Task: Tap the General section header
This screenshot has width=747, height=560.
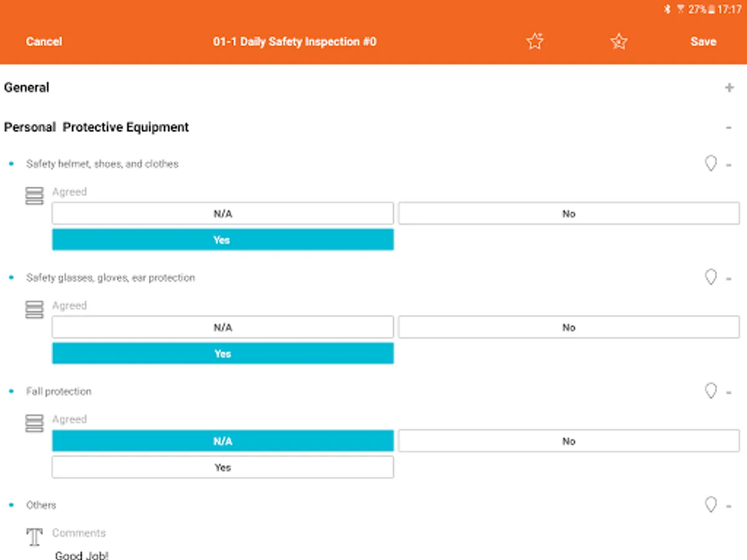Action: 27,88
